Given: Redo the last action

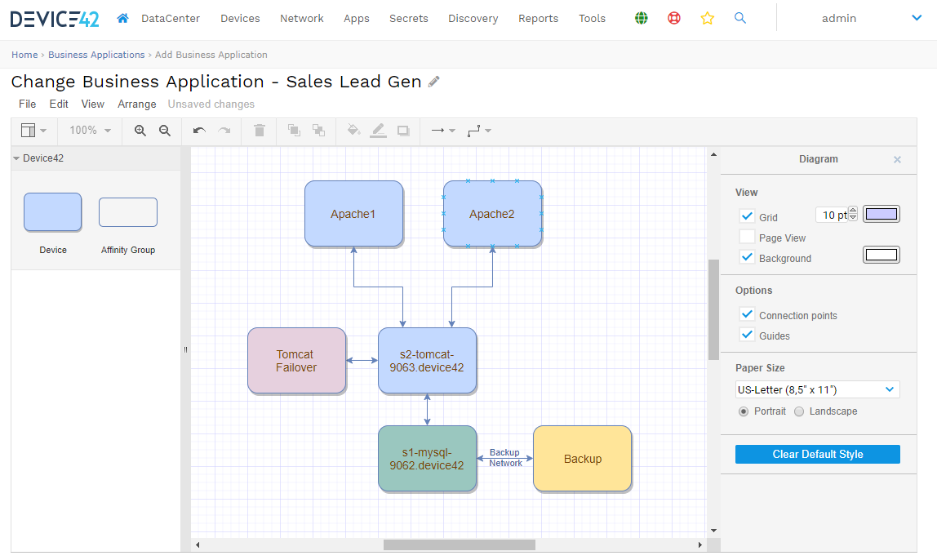Looking at the screenshot, I should 224,131.
